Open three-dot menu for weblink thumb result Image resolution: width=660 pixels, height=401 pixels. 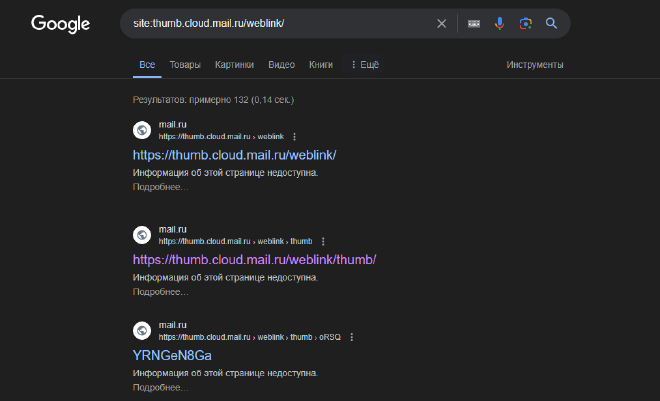pyautogui.click(x=323, y=242)
